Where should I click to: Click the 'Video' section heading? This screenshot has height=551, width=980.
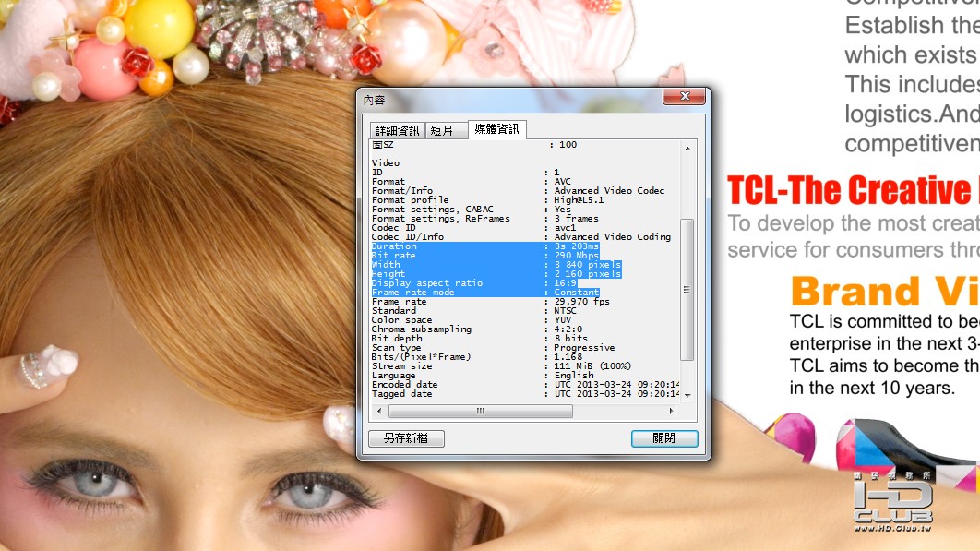pos(386,163)
